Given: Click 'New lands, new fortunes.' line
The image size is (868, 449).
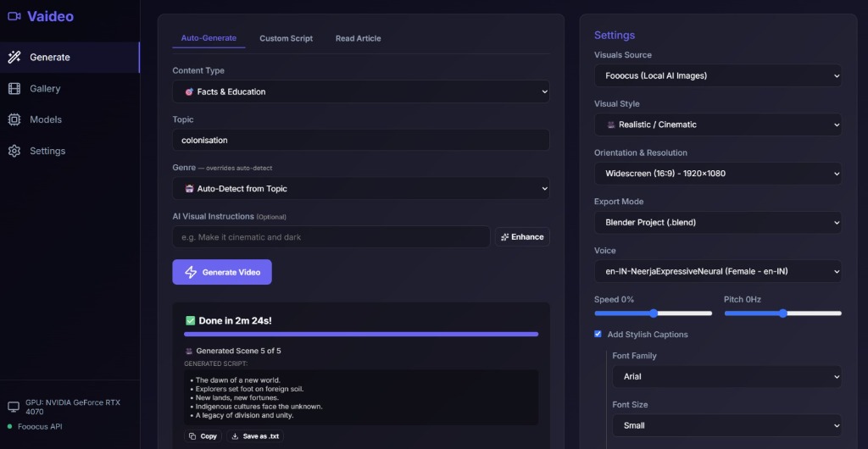Looking at the screenshot, I should coord(237,397).
